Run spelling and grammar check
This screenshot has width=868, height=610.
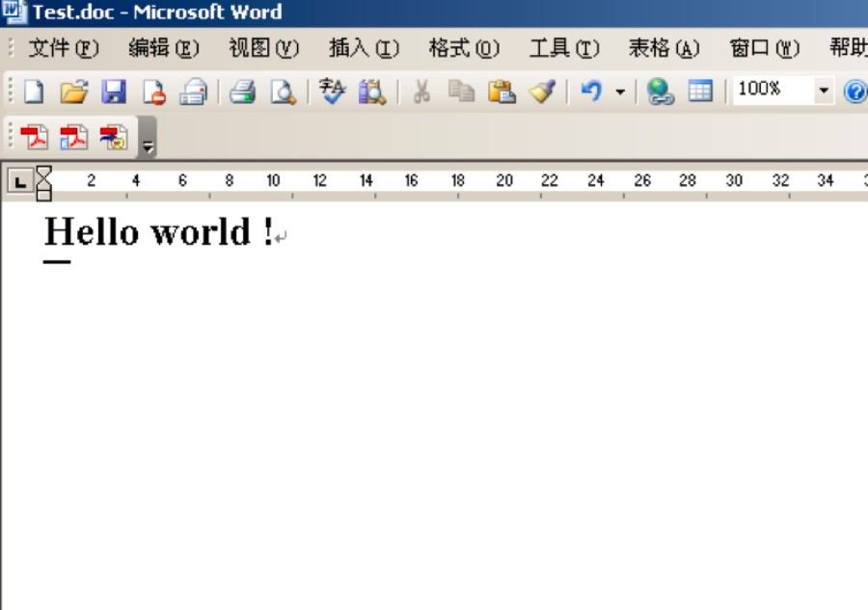pos(332,92)
